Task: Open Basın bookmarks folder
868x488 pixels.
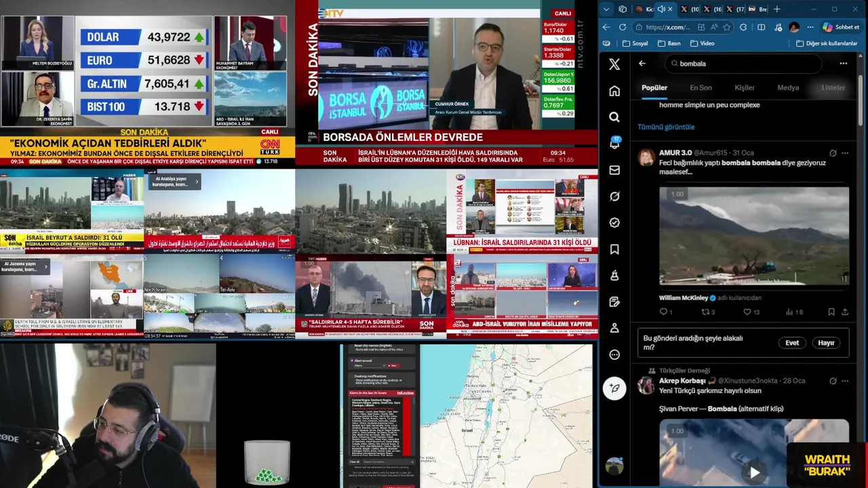Action: click(x=669, y=43)
